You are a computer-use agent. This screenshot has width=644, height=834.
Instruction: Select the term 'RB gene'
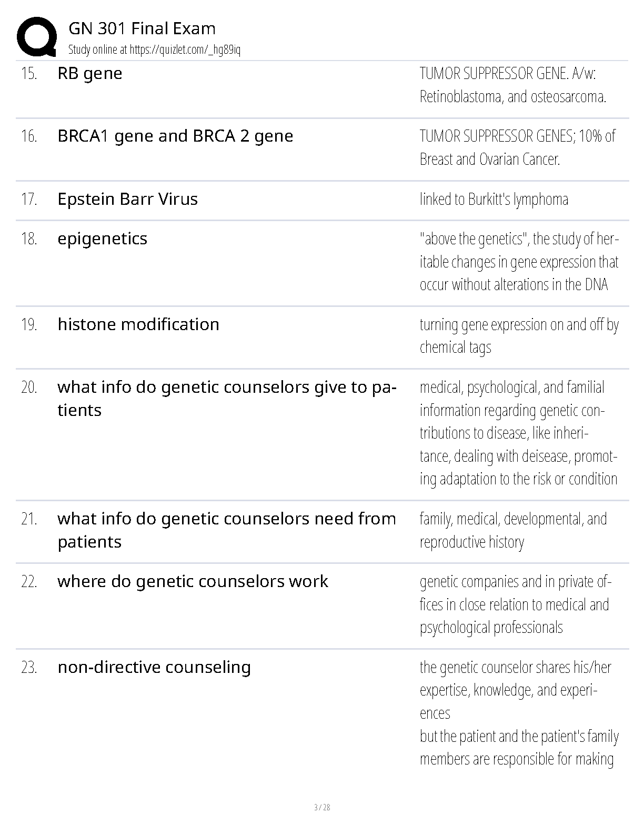pos(90,73)
